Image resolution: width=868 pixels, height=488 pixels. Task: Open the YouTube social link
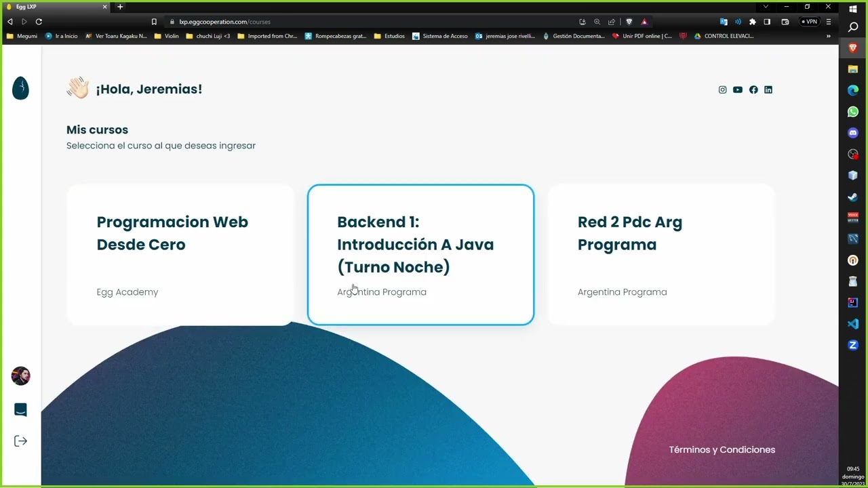coord(738,89)
